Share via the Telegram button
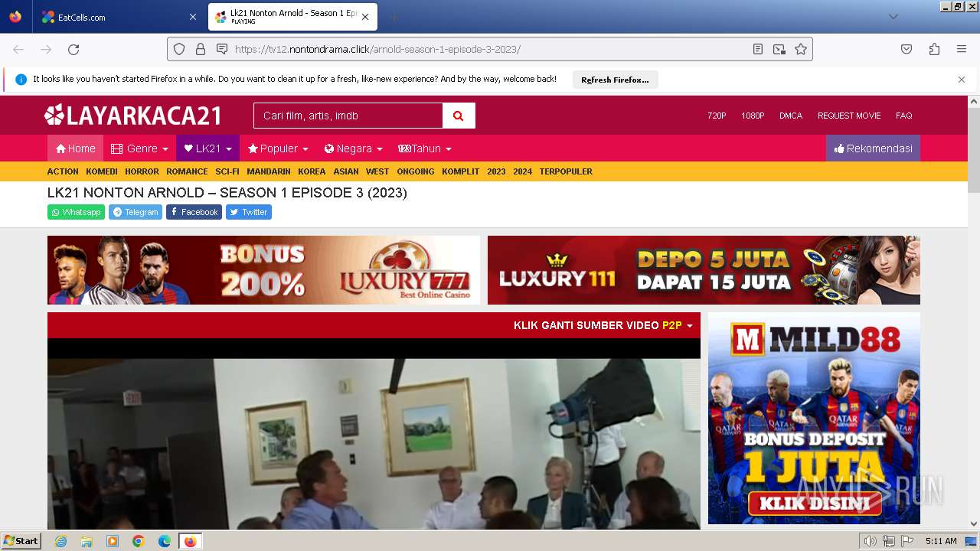 136,212
